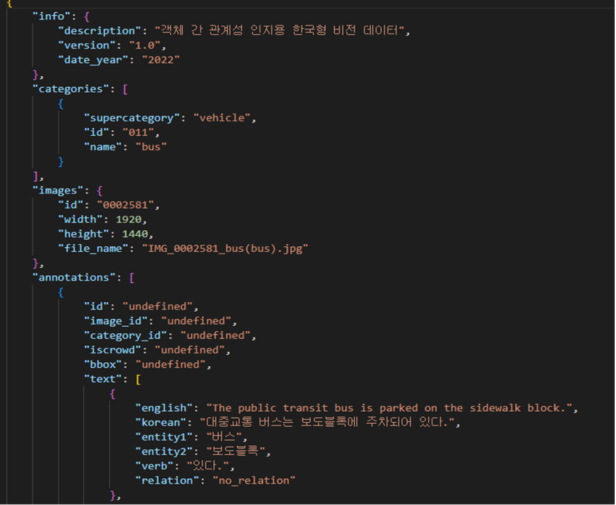Click the opening bracket after "text"
Image resolution: width=616 pixels, height=505 pixels.
click(x=138, y=380)
